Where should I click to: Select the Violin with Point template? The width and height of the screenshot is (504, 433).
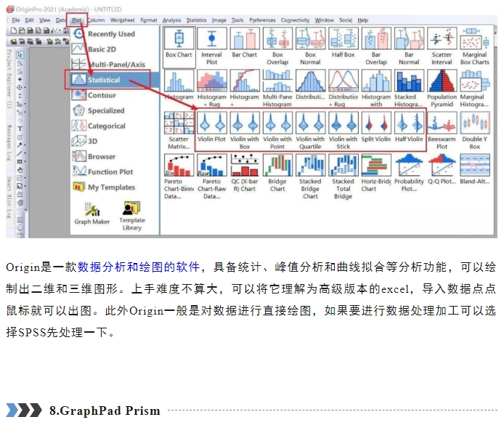[x=277, y=131]
